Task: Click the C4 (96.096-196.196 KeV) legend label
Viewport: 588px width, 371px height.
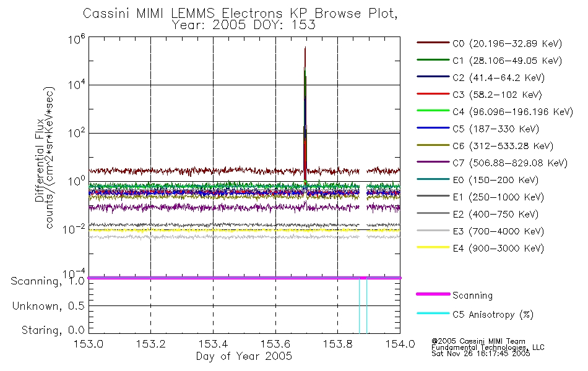Action: (513, 112)
